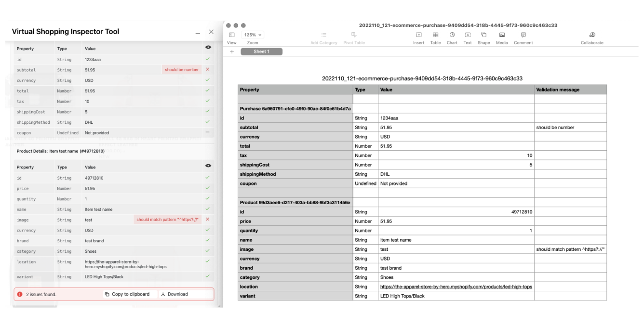Click the green check on the quantity row

point(208,198)
